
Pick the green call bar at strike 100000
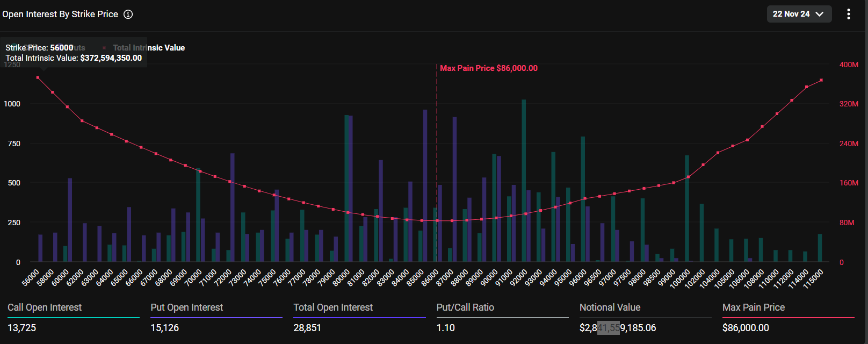pos(687,209)
